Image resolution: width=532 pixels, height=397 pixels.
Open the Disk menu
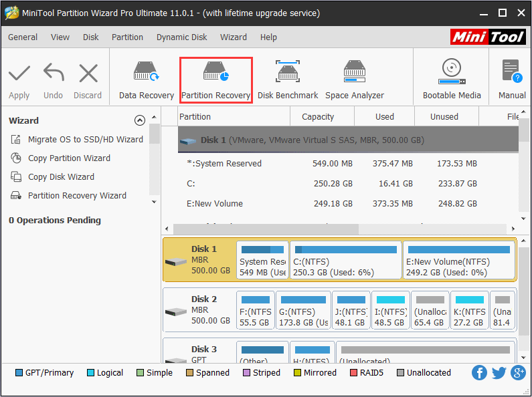(90, 37)
